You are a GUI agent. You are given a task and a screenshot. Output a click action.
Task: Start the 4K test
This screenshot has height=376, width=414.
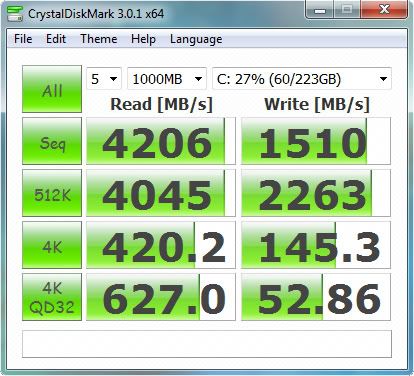(x=52, y=245)
